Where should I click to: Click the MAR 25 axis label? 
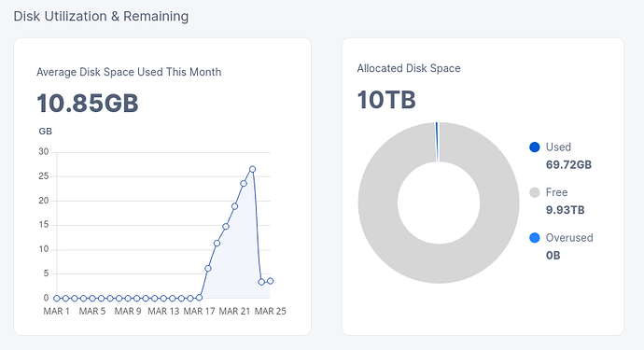click(x=271, y=312)
